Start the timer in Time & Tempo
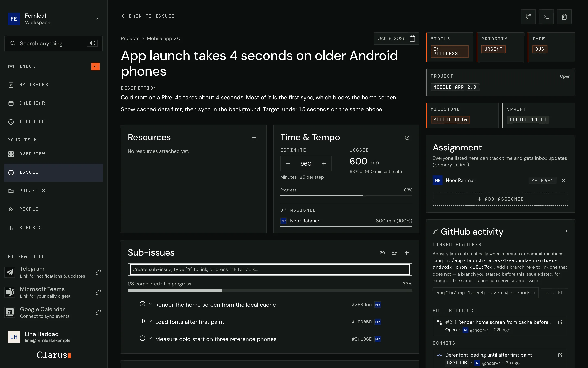Image resolution: width=588 pixels, height=368 pixels. pos(407,138)
